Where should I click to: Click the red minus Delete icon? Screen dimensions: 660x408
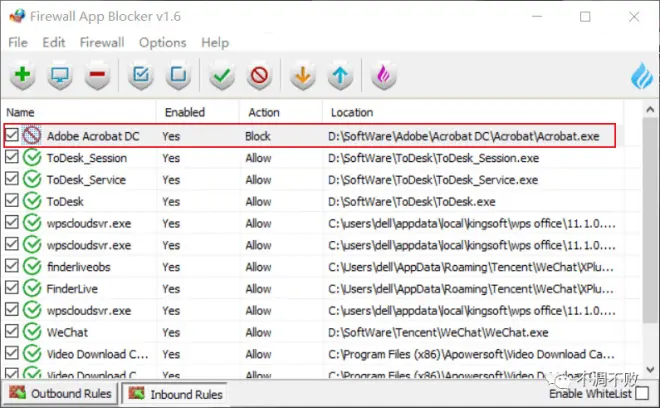[97, 76]
